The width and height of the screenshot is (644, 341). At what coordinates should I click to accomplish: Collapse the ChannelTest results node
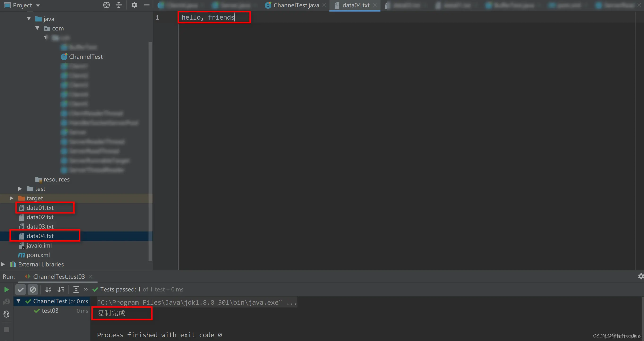[x=18, y=301]
